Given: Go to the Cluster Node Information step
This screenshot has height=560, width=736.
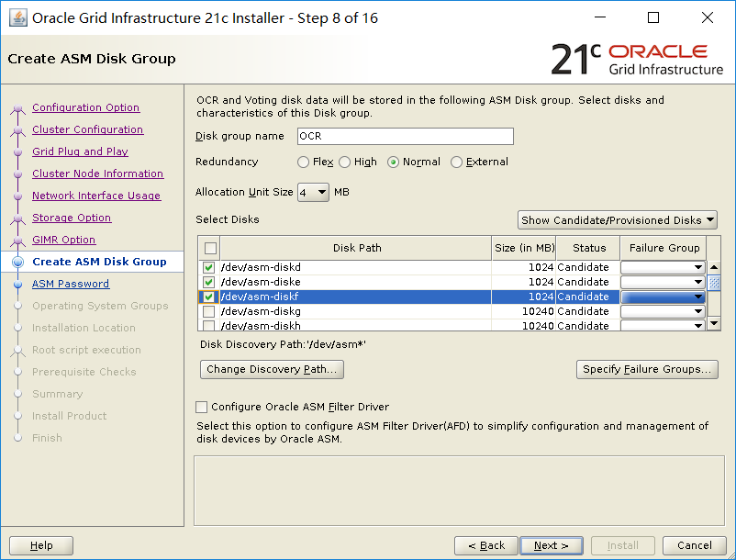Looking at the screenshot, I should click(x=97, y=174).
